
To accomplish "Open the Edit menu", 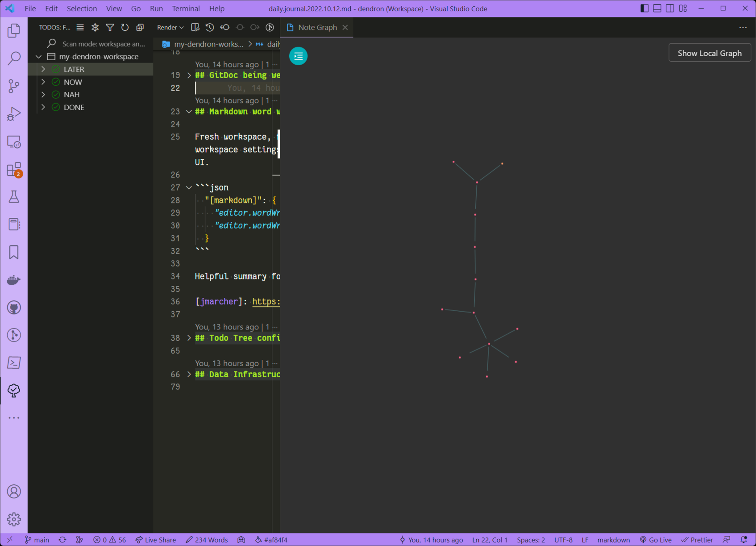I will tap(51, 8).
